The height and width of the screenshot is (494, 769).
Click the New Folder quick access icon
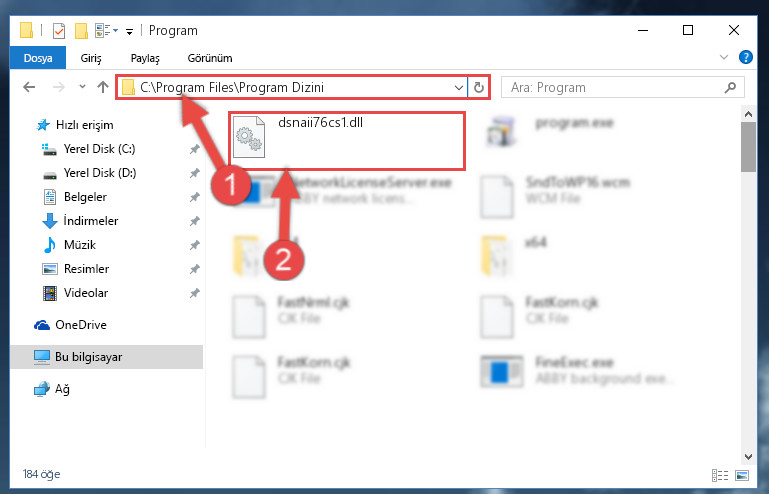pyautogui.click(x=81, y=31)
